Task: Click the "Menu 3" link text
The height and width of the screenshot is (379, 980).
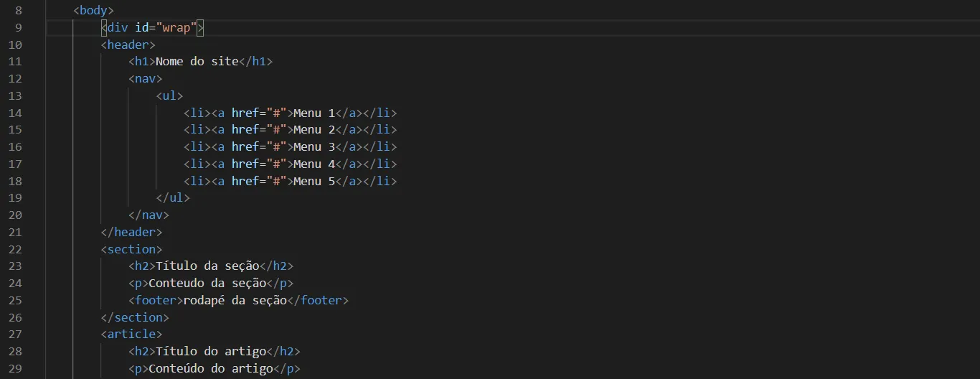Action: click(314, 147)
